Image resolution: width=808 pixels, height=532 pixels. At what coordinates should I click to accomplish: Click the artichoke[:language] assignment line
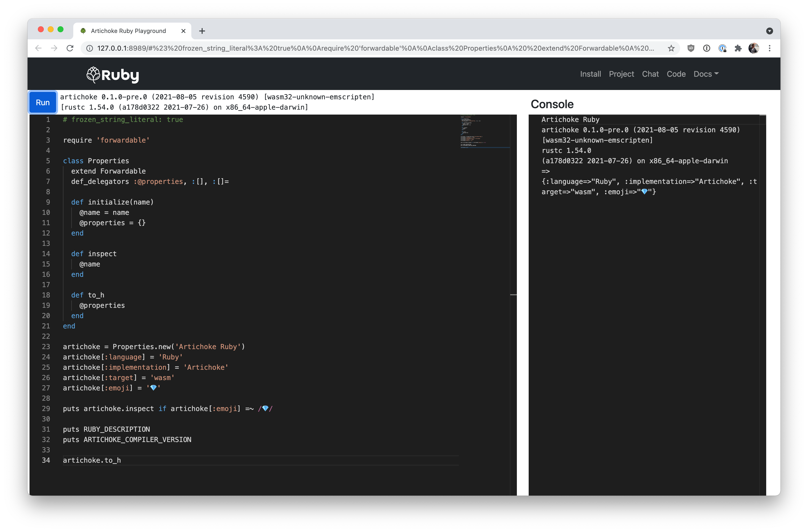123,357
